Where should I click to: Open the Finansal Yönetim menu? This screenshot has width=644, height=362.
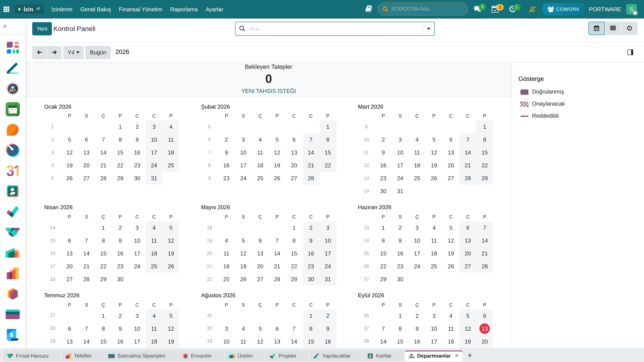pos(140,9)
